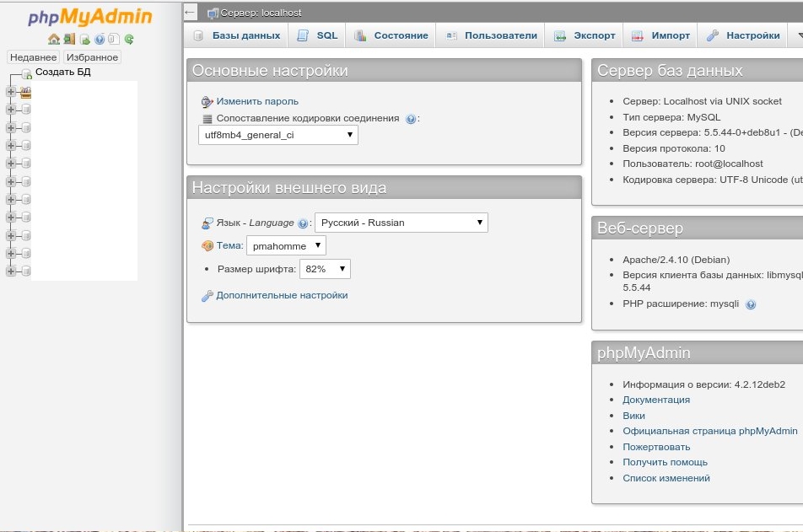Open the Список изменений link
This screenshot has width=803, height=532.
coord(666,478)
